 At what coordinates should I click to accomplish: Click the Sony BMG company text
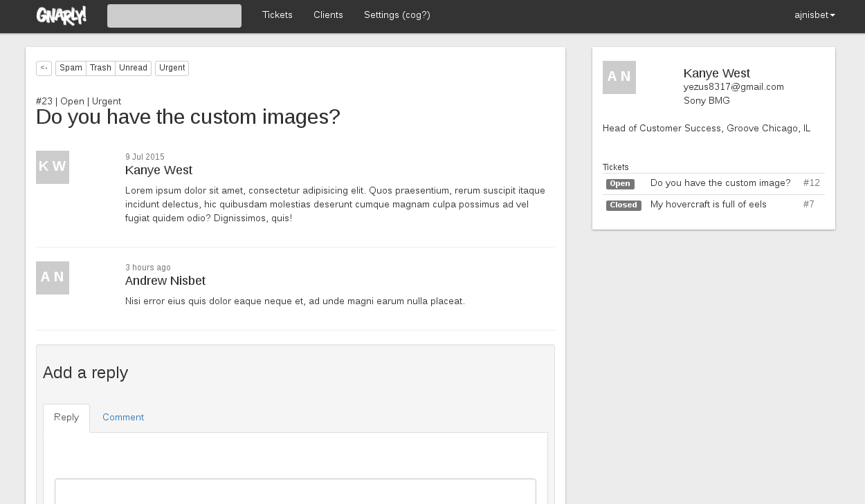707,101
